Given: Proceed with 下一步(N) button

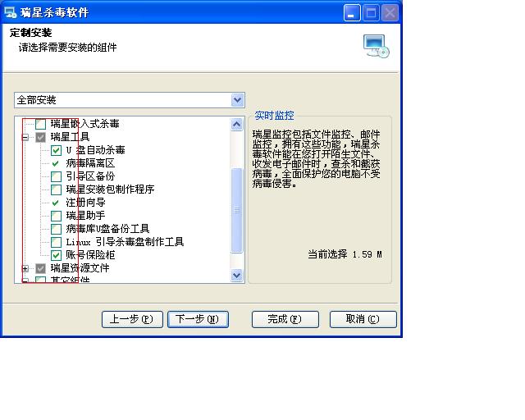Looking at the screenshot, I should [x=198, y=319].
